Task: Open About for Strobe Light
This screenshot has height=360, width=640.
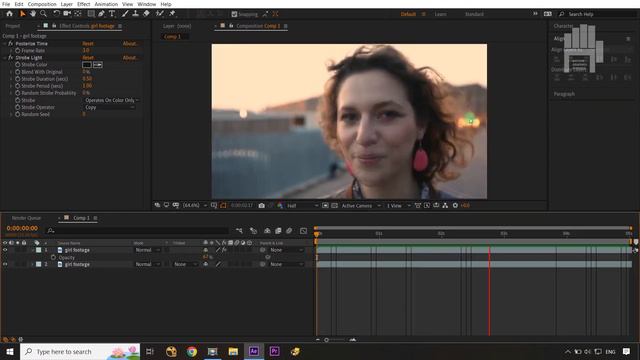Action: [x=130, y=58]
